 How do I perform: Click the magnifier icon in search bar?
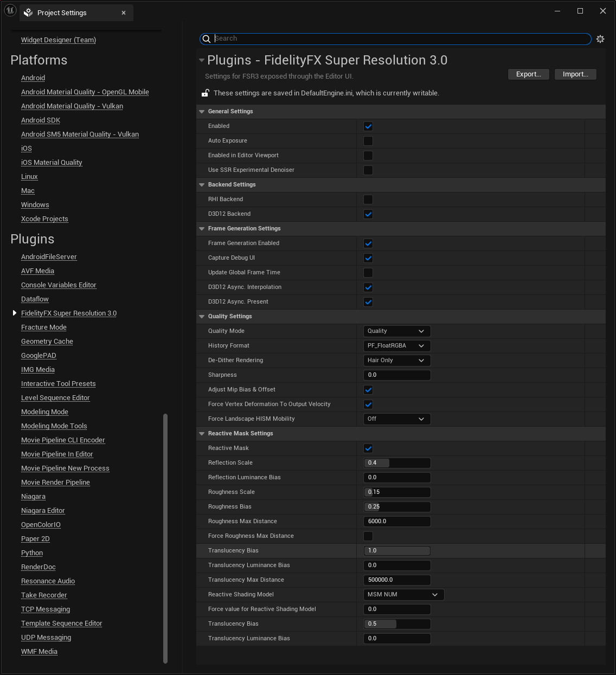click(x=207, y=39)
